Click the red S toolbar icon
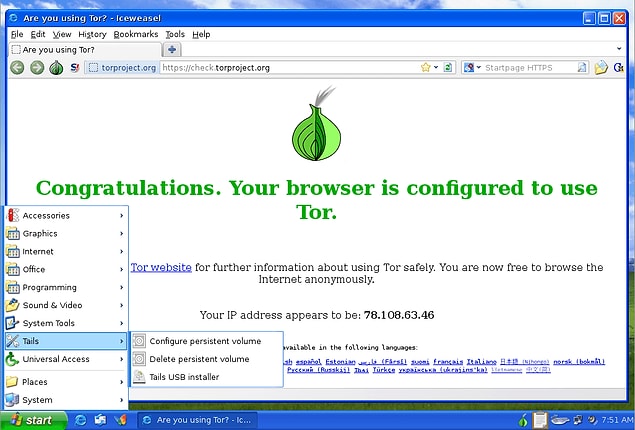The height and width of the screenshot is (430, 635). [75, 67]
